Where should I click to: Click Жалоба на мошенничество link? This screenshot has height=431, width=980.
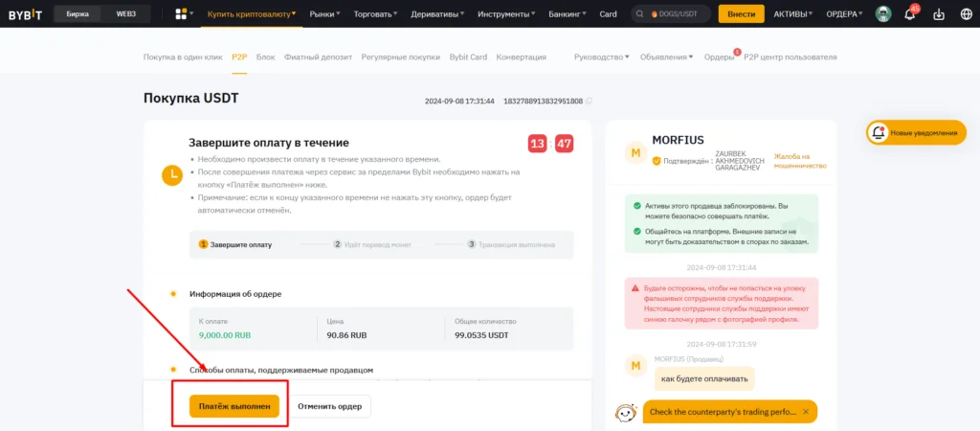[800, 161]
